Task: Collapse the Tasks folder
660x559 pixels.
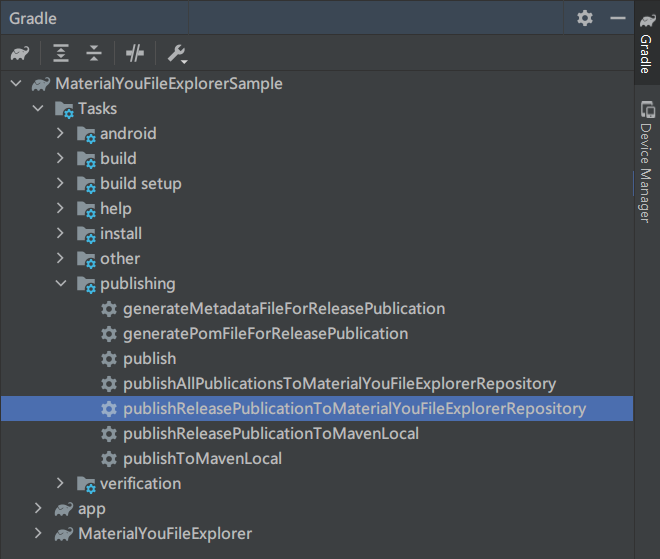Action: click(38, 109)
